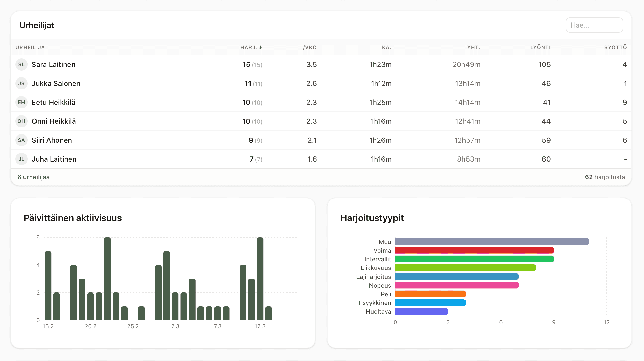Click the red Voima bar
The width and height of the screenshot is (644, 361).
474,250
